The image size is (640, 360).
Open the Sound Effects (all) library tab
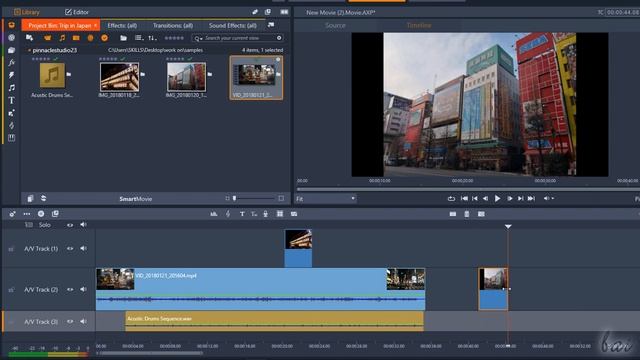(x=233, y=25)
